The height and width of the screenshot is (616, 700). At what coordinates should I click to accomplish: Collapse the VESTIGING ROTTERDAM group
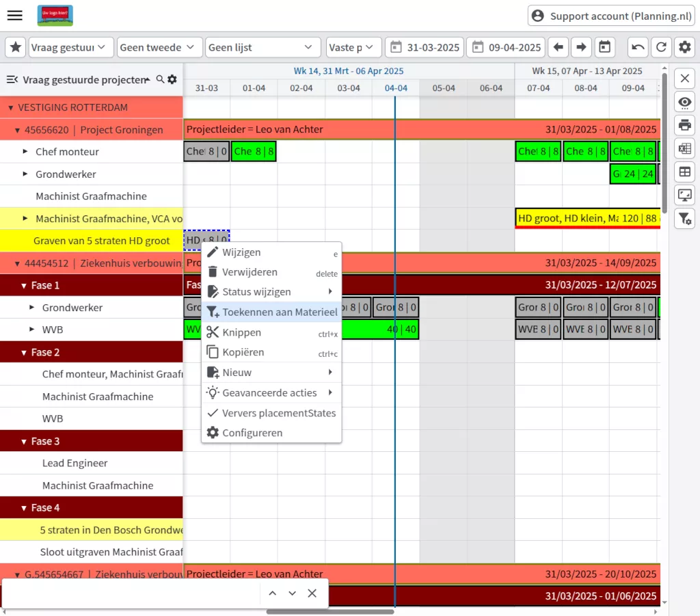coord(10,108)
